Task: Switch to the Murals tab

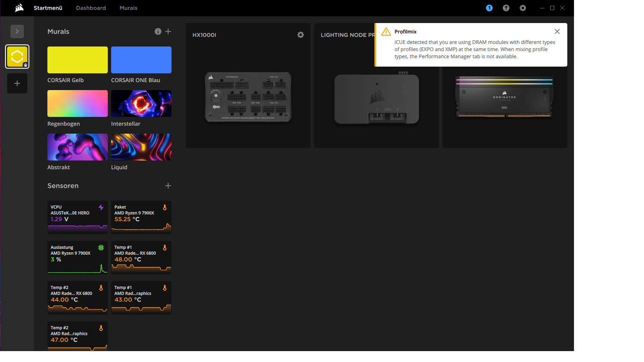Action: pyautogui.click(x=128, y=8)
